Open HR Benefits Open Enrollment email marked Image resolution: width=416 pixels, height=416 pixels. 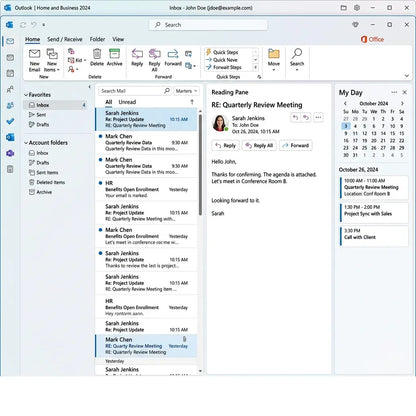pos(146,189)
